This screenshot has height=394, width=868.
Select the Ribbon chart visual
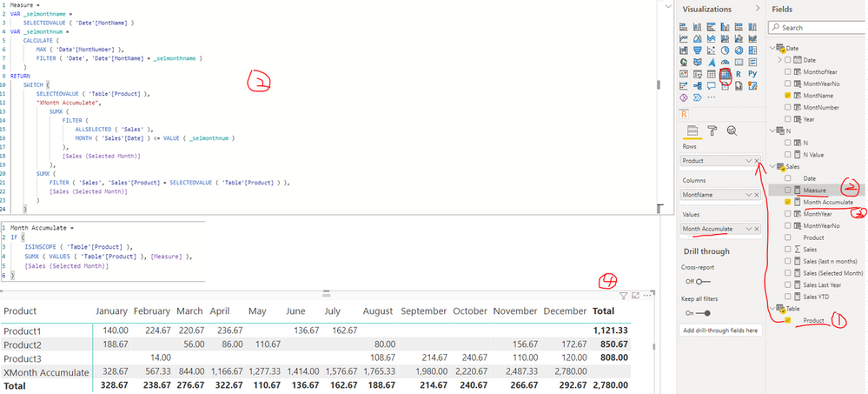click(x=752, y=39)
